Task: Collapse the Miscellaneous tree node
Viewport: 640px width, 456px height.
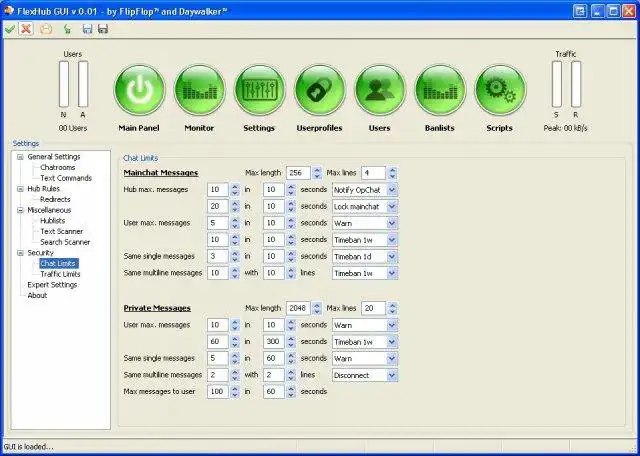Action: click(x=20, y=210)
